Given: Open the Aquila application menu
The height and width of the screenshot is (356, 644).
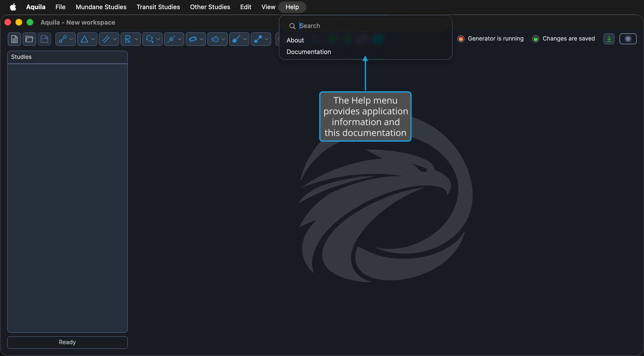Looking at the screenshot, I should [x=36, y=7].
